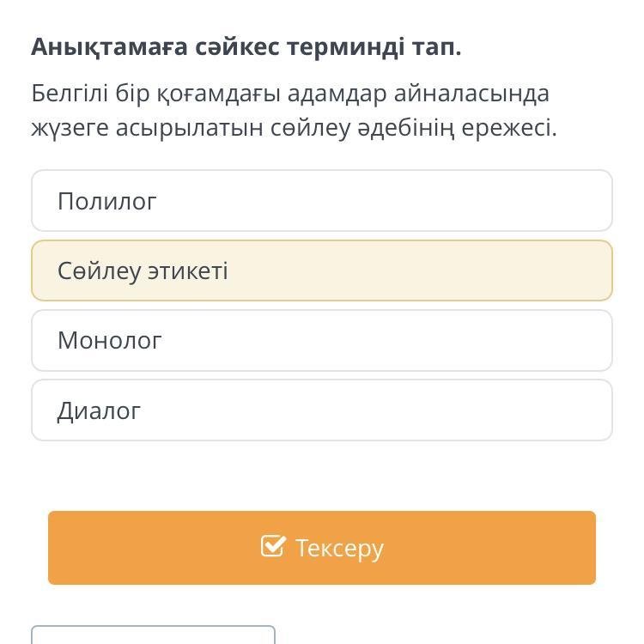Select the Монолог answer option
This screenshot has height=644, width=644.
(322, 341)
